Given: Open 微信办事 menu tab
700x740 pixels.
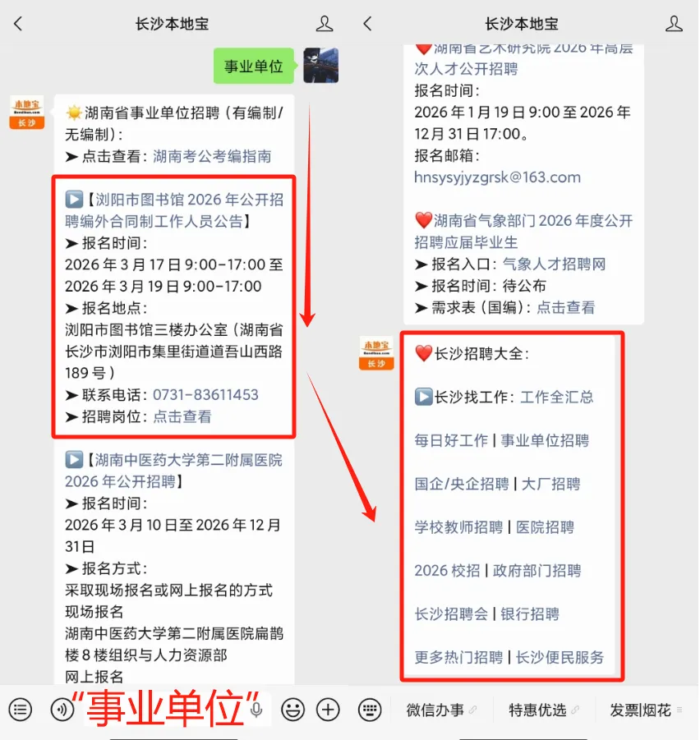Looking at the screenshot, I should 435,710.
